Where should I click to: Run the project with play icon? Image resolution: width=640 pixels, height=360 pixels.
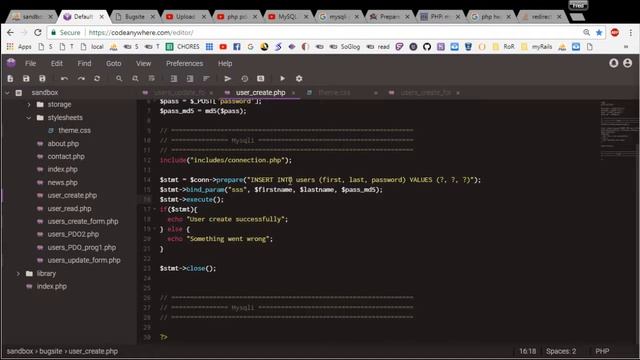coord(282,78)
